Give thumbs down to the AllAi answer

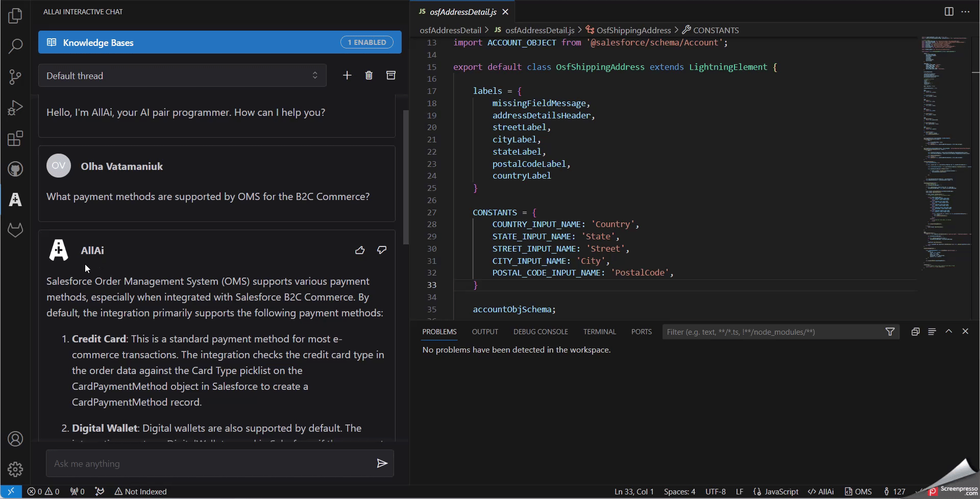click(381, 250)
